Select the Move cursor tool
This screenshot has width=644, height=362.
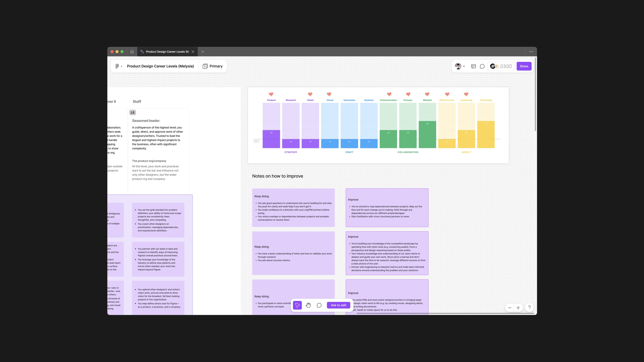pos(297,305)
